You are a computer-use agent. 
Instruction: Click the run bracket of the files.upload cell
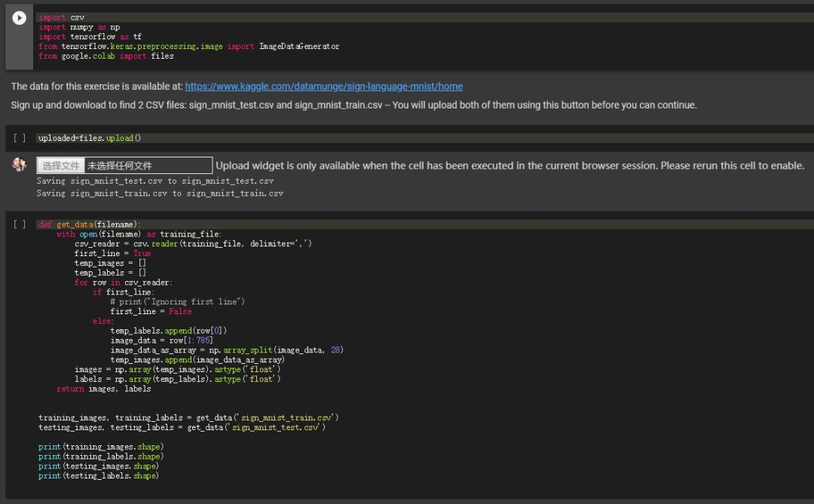(x=20, y=139)
